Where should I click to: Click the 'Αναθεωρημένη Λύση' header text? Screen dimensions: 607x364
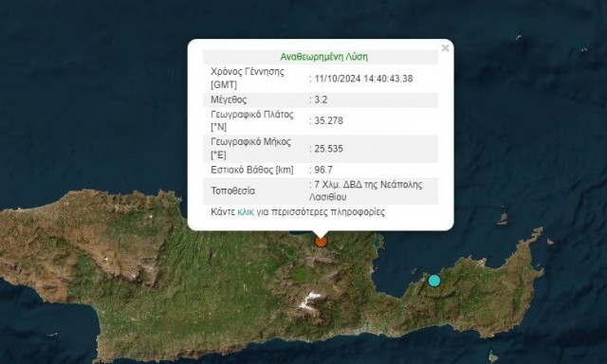pos(324,57)
